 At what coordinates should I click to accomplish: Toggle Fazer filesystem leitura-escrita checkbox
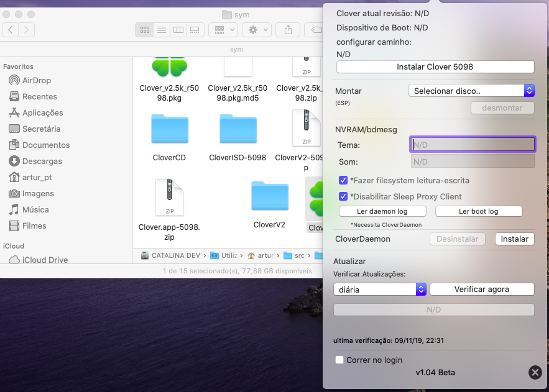[x=343, y=180]
